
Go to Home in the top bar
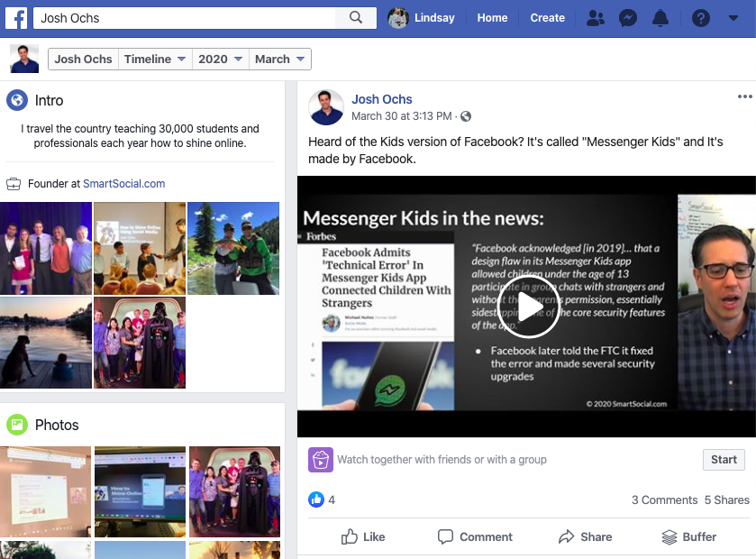492,18
